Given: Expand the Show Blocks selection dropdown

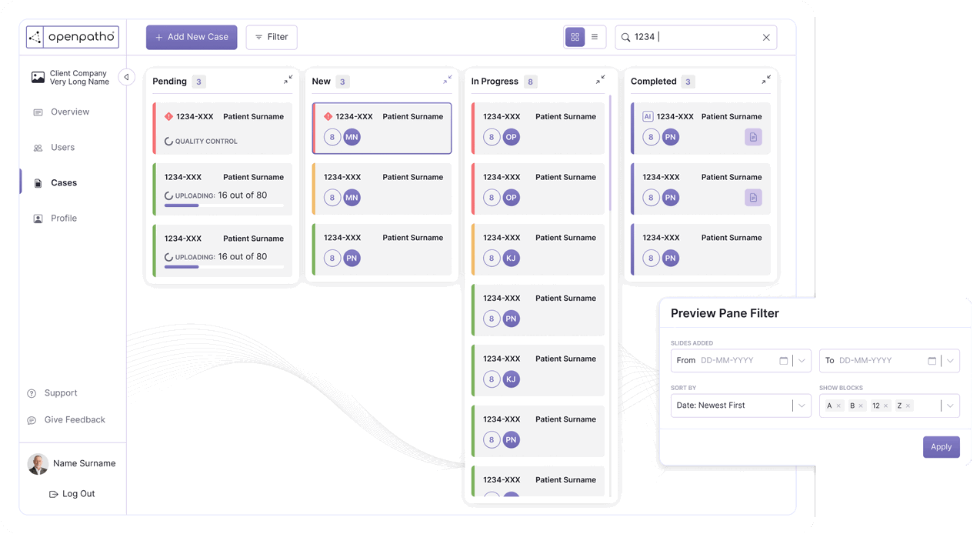Looking at the screenshot, I should click(952, 406).
